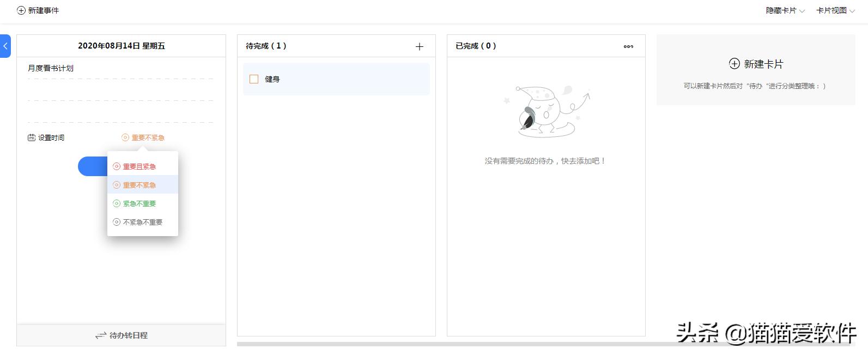Screen dimensions: 868x355
Task: Click the 健身 task text
Action: [272, 79]
